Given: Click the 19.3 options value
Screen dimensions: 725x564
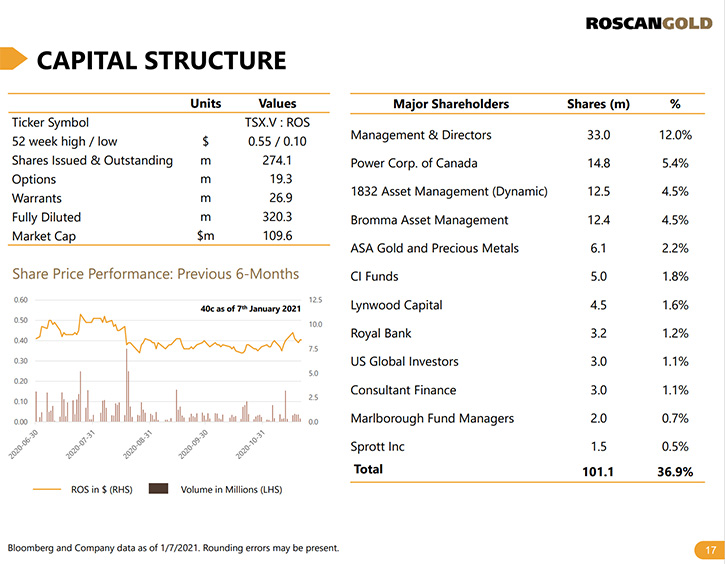Looking at the screenshot, I should 281,179.
